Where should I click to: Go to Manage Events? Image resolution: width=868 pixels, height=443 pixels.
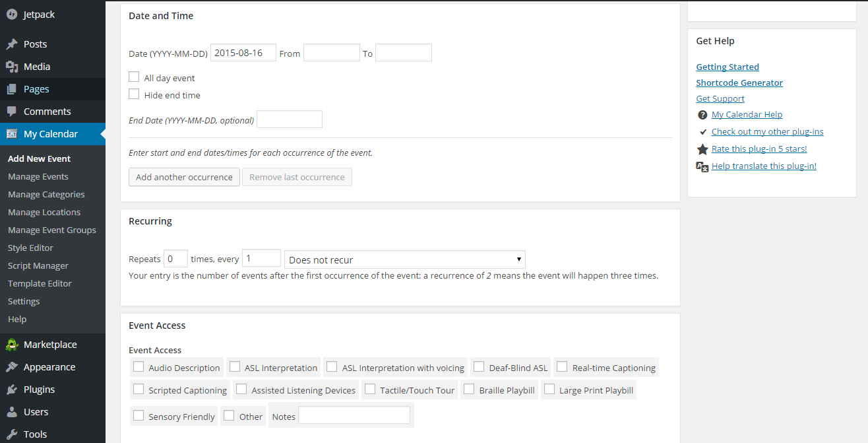pos(38,176)
